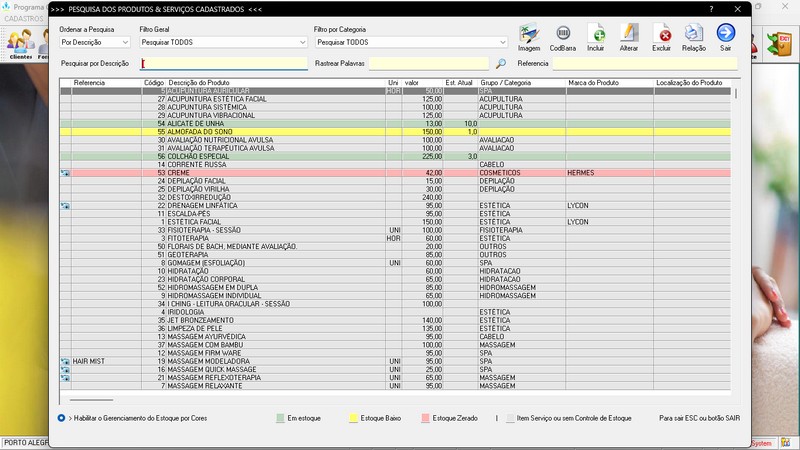This screenshot has height=450, width=800.
Task: Click the image icon on MASSAGEM QUICK MASSAGE row
Action: (x=65, y=369)
